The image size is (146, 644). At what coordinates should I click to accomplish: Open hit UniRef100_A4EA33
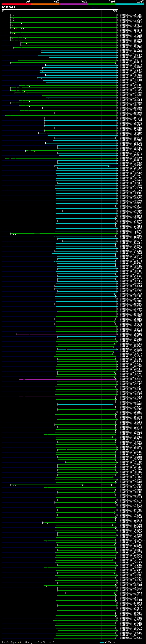coord(131,620)
